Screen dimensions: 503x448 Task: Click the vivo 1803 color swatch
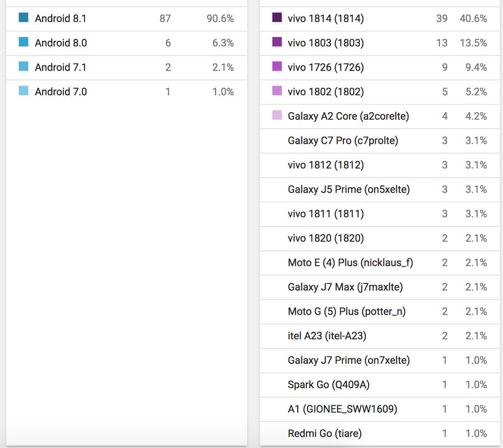(277, 42)
